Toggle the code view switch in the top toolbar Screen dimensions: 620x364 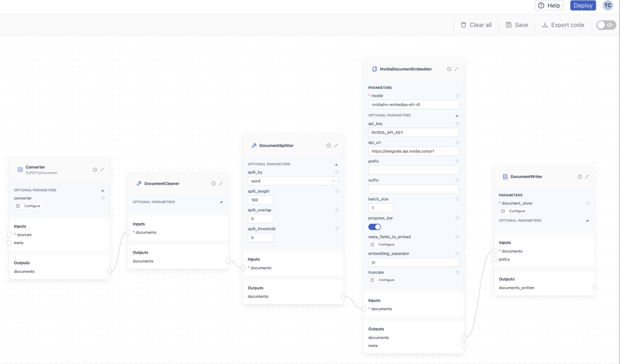coord(605,25)
